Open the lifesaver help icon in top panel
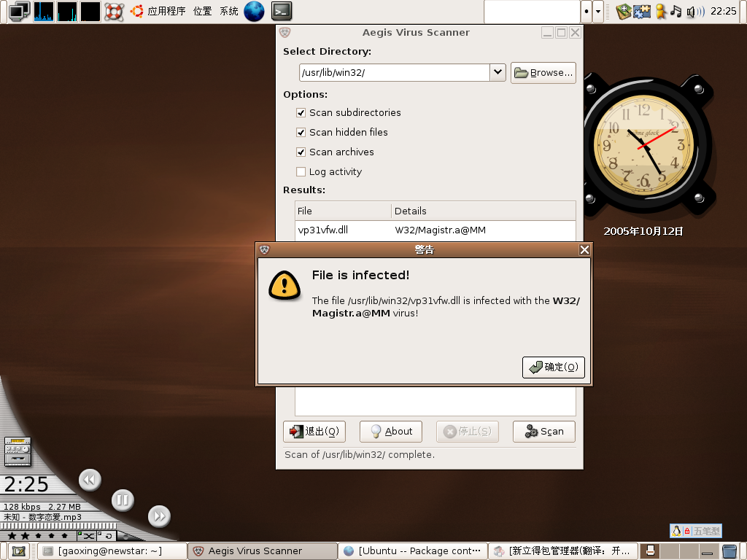The image size is (747, 560). tap(114, 12)
